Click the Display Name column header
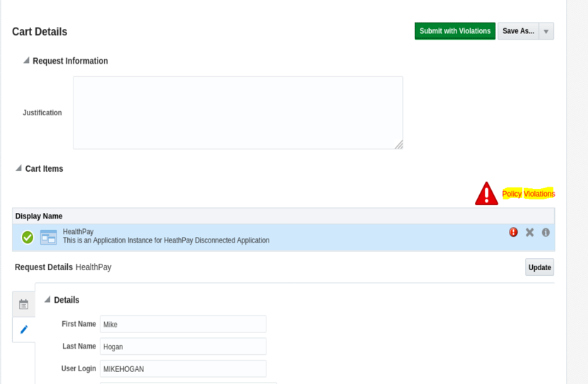 click(x=39, y=216)
